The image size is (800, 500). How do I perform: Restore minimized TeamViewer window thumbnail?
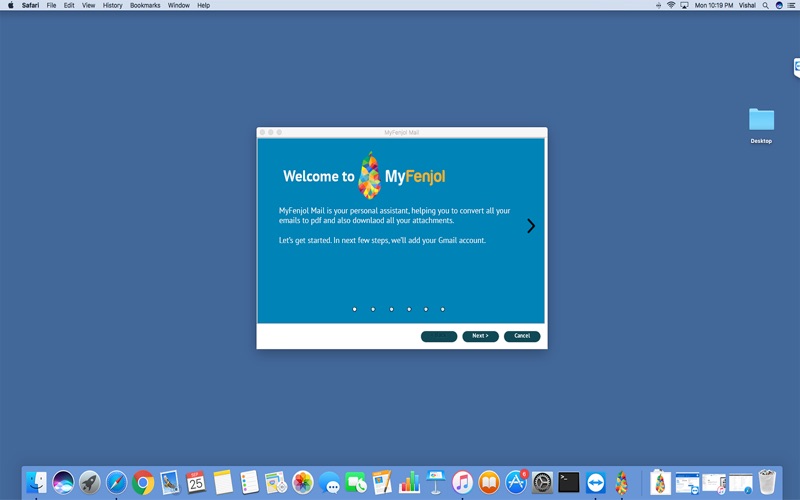point(687,483)
